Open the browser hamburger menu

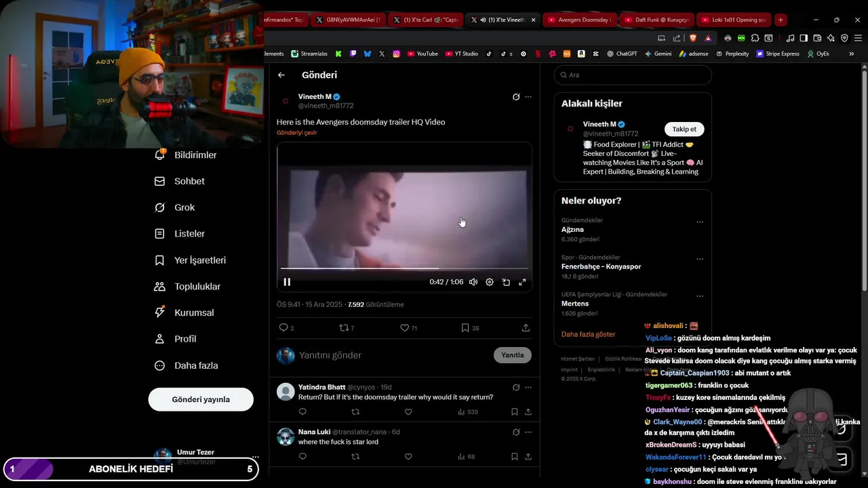coord(857,38)
